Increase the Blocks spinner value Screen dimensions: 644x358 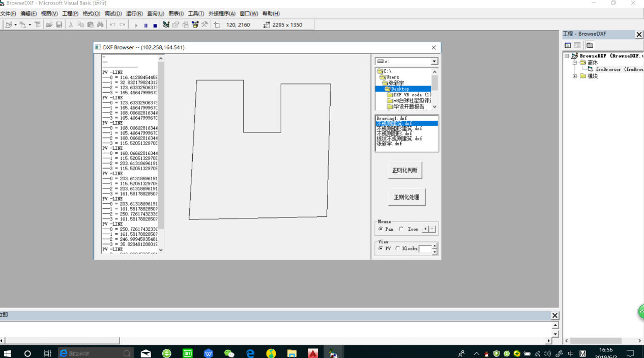[434, 246]
